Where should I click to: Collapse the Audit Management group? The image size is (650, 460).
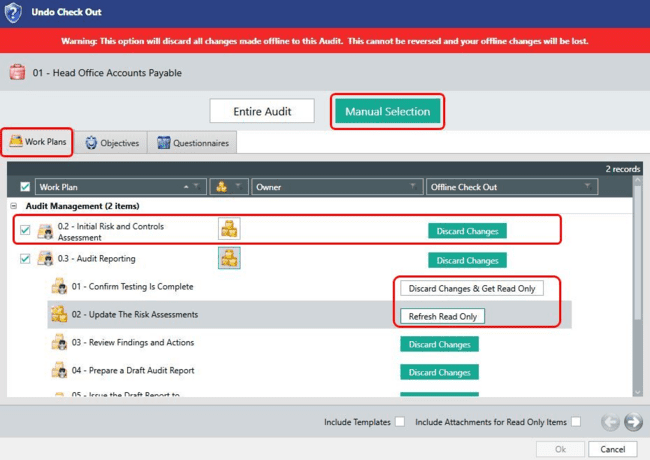click(14, 206)
